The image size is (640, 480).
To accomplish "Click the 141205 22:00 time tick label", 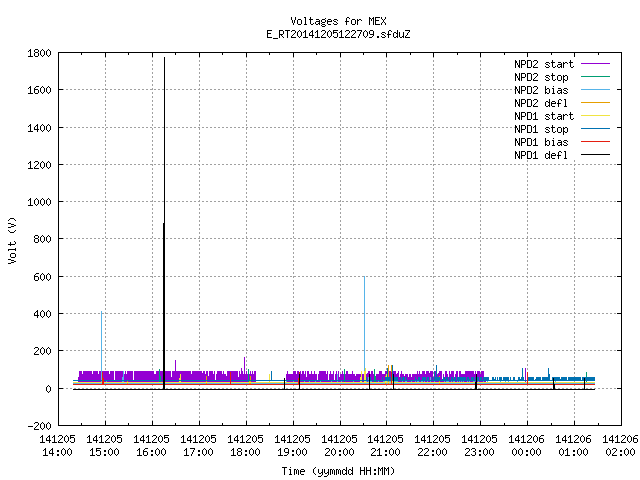I will (432, 446).
